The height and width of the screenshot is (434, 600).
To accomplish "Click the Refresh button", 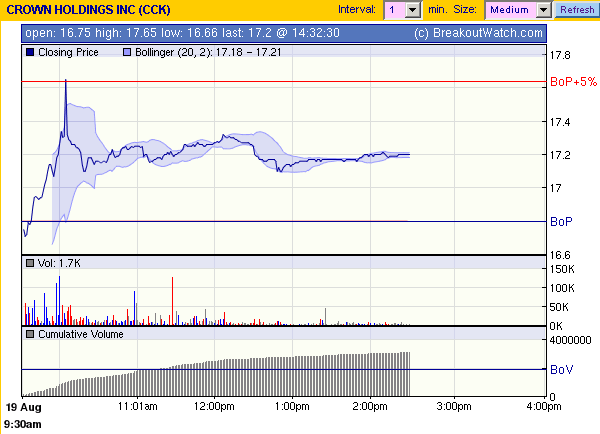I will (577, 10).
